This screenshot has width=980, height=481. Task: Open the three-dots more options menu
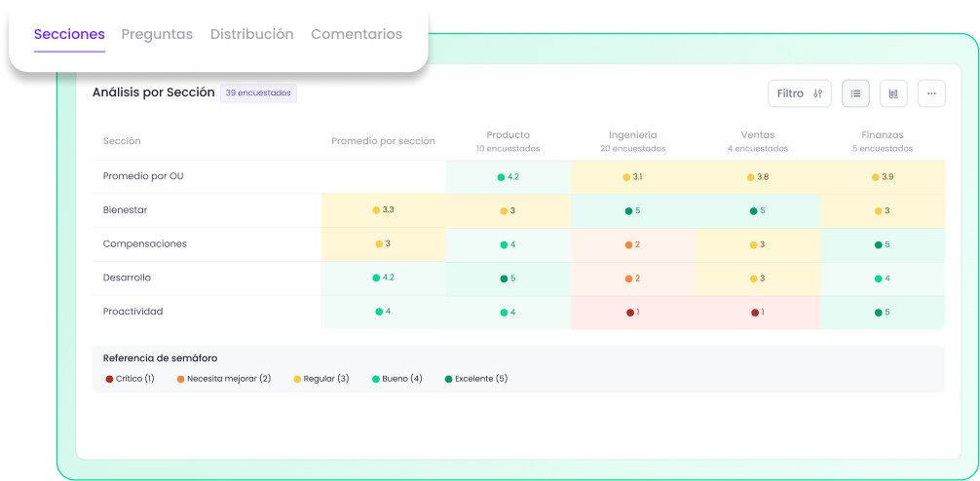tap(931, 93)
